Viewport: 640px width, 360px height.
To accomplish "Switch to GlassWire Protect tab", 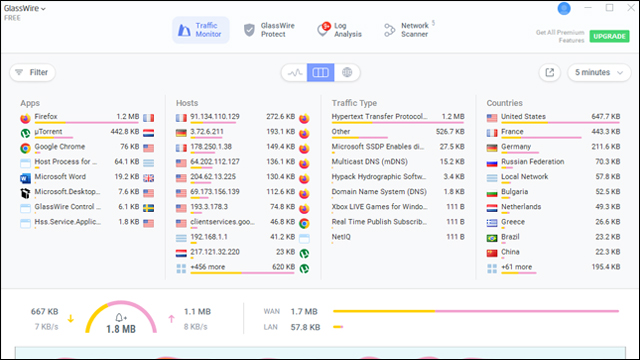I will [x=269, y=30].
